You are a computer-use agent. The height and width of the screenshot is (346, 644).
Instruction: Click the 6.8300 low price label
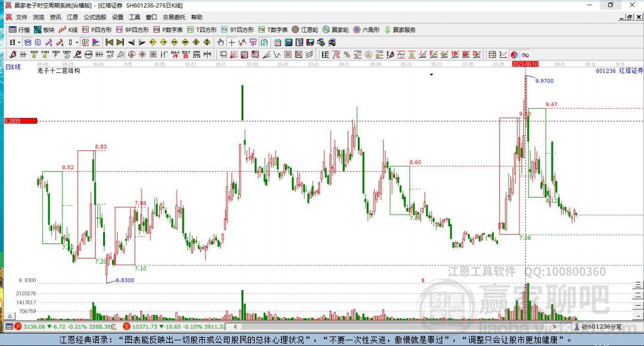pos(125,280)
